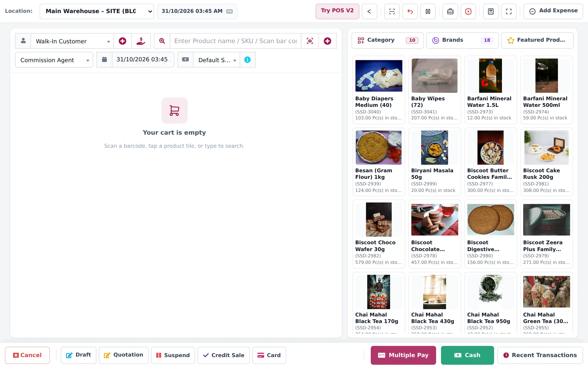Click the blue info icon beside price group
The image size is (588, 368).
[247, 60]
